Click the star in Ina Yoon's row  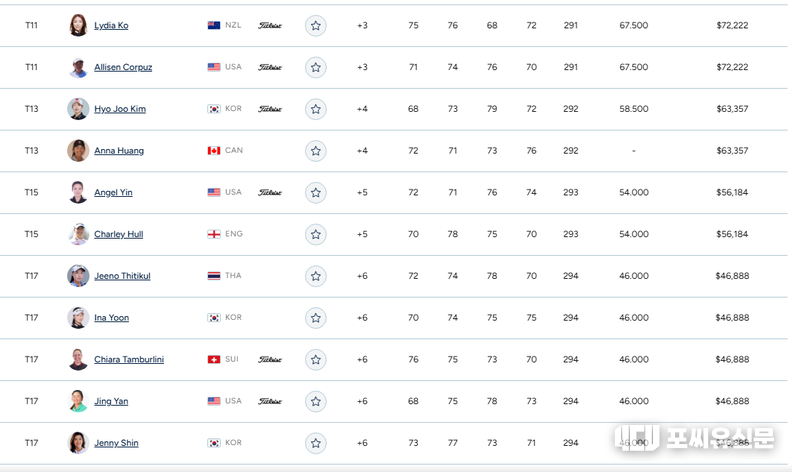click(316, 318)
